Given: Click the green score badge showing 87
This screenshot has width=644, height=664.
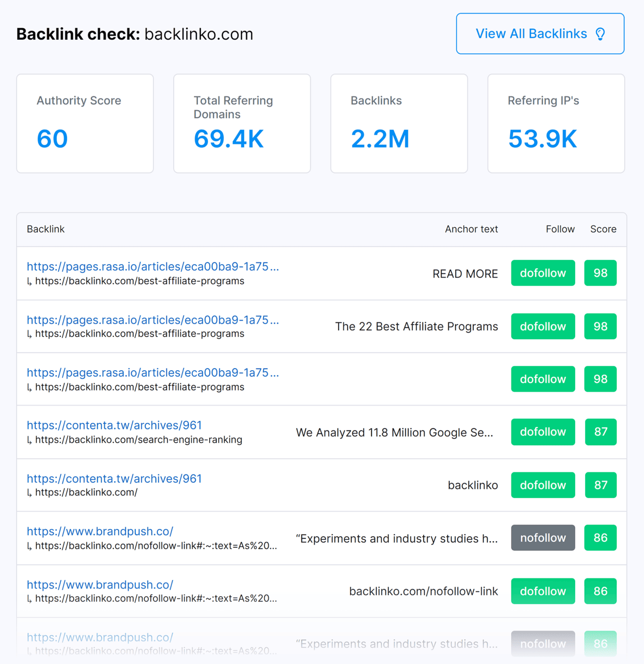Looking at the screenshot, I should tap(601, 432).
